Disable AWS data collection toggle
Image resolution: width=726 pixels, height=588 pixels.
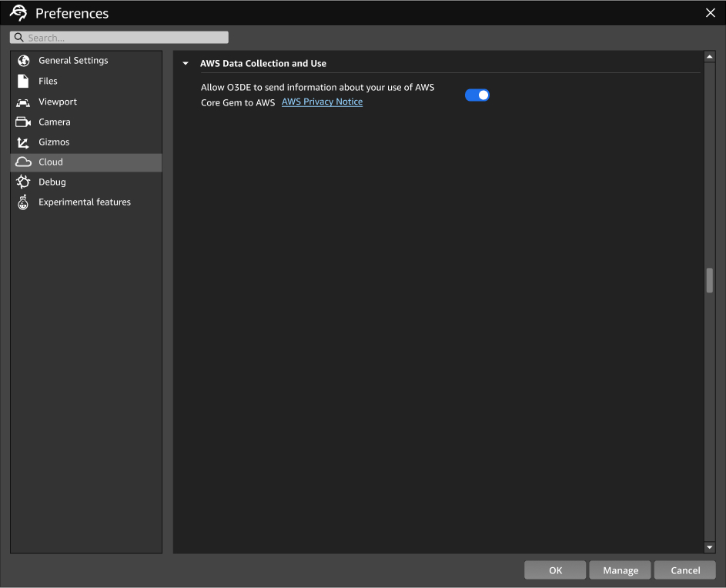[x=477, y=95]
